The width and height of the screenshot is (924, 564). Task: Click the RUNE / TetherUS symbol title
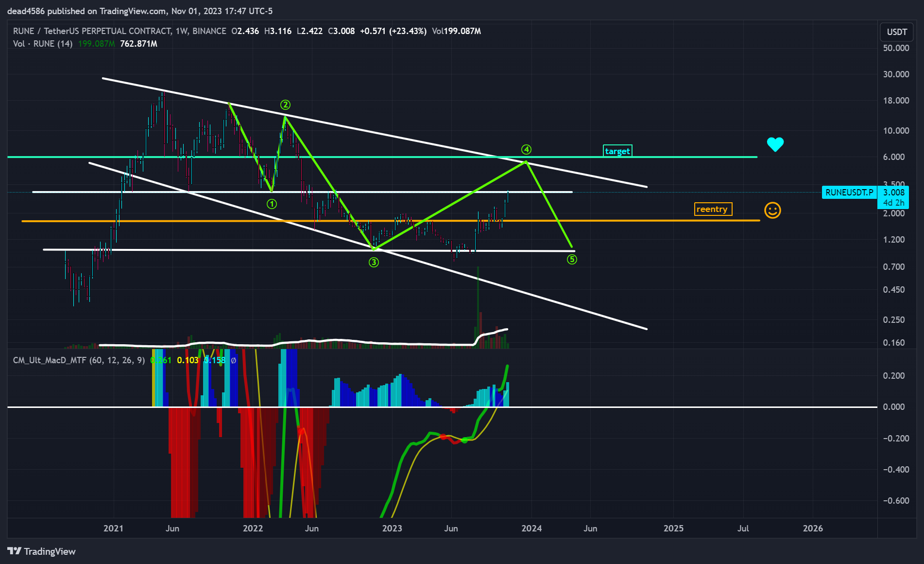tap(120, 31)
